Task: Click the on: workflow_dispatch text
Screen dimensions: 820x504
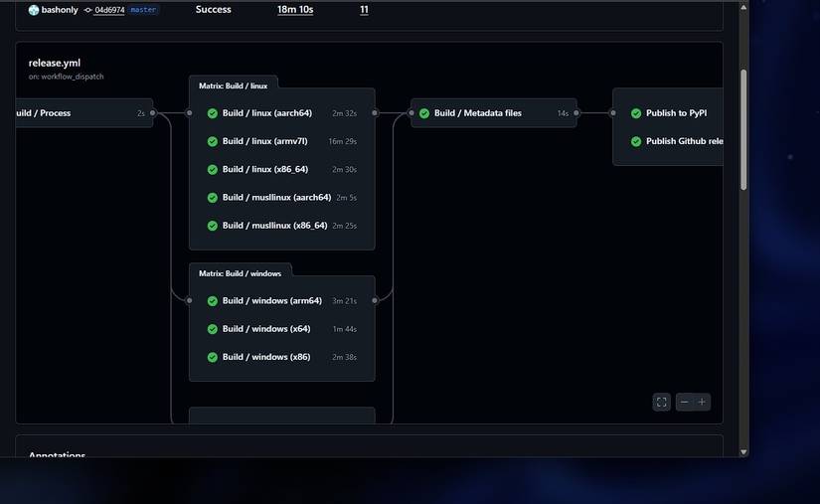Action: (66, 77)
